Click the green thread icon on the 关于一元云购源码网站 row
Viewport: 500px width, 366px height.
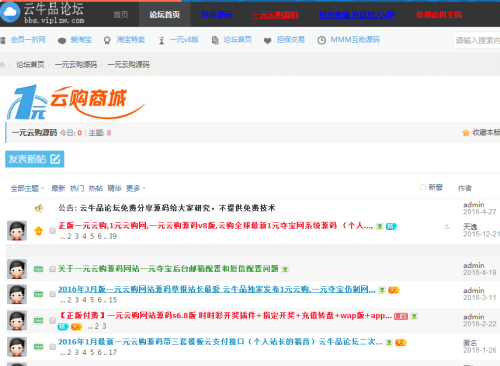pos(39,269)
